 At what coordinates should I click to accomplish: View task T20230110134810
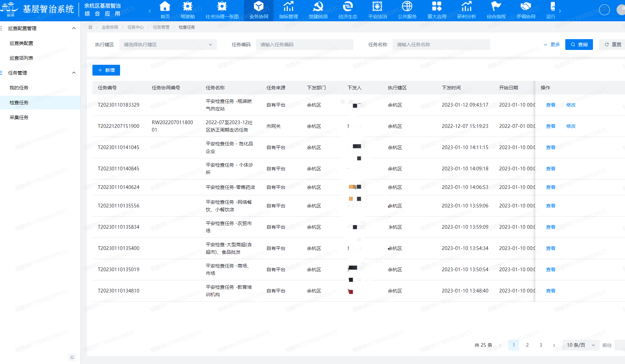[550, 291]
